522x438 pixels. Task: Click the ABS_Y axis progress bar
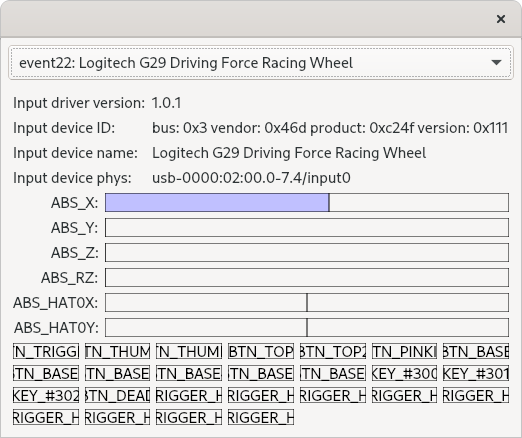(x=307, y=227)
